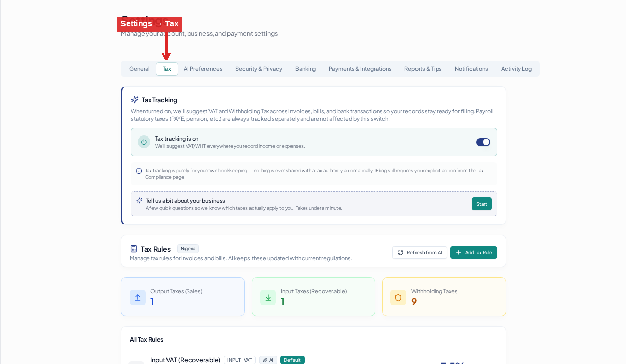Screen dimensions: 626x364
Task: Open the Output Taxes (Sales) card
Action: (183, 297)
